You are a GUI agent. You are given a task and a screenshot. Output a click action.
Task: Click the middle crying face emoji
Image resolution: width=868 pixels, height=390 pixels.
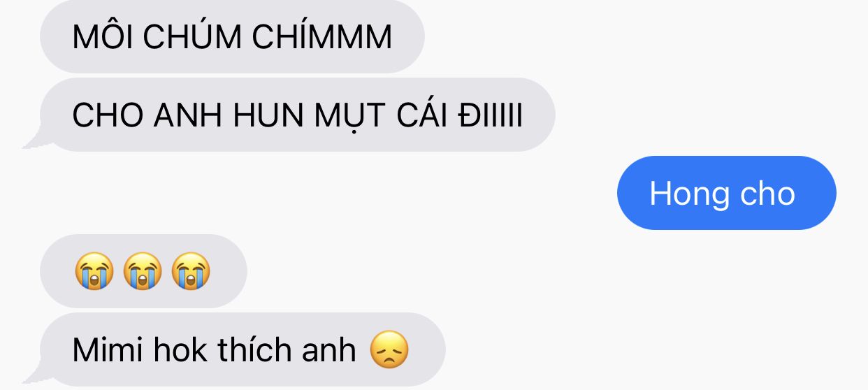click(143, 271)
